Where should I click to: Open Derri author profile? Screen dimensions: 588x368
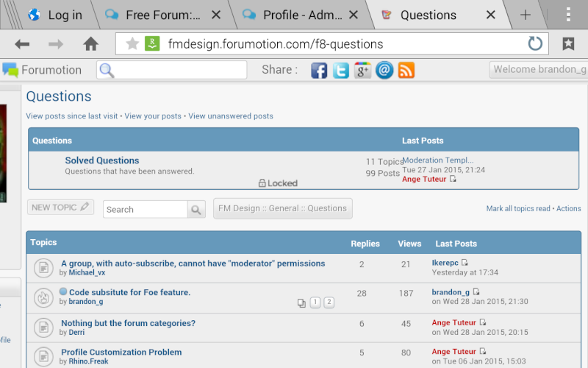tap(76, 333)
